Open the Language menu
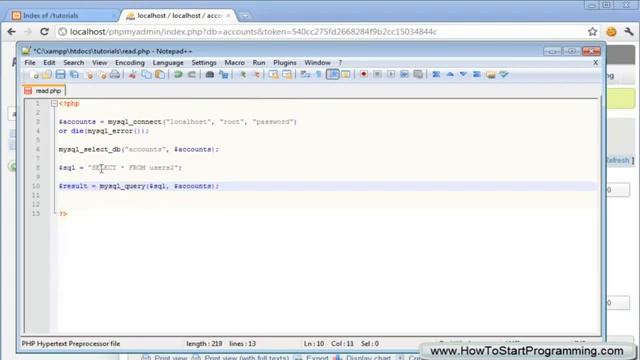Image resolution: width=640 pixels, height=360 pixels. click(168, 63)
